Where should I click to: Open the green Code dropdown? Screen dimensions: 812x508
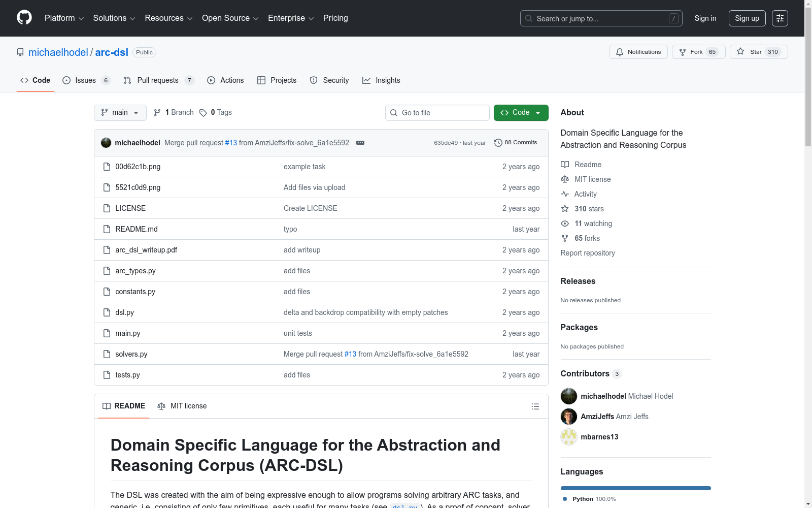521,113
